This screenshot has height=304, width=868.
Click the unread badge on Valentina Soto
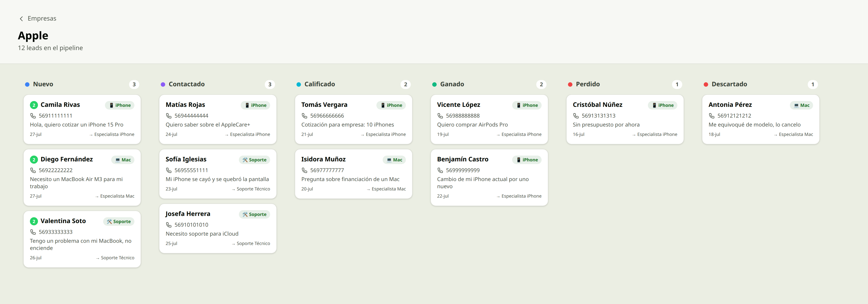(34, 221)
